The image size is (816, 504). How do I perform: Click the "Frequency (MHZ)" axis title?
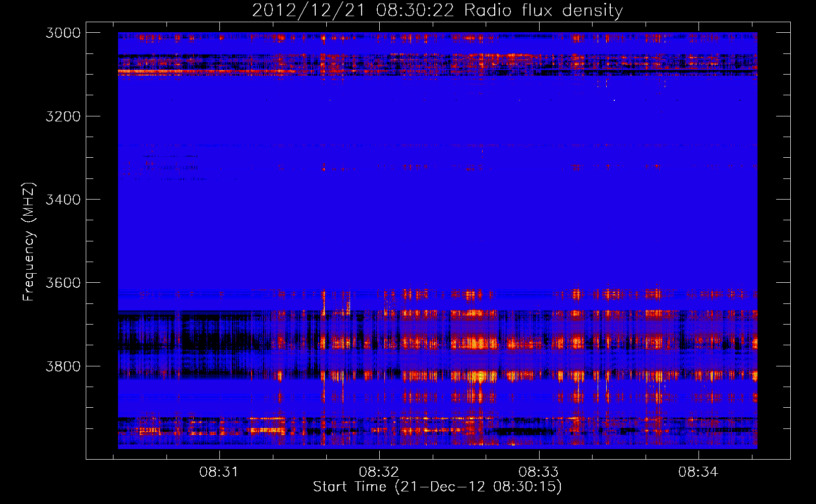point(29,242)
